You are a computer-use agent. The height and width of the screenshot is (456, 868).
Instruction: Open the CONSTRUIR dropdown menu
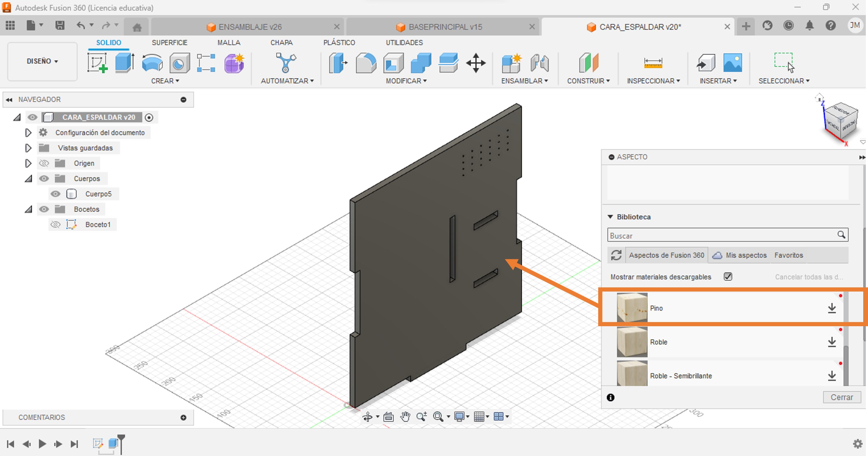588,81
